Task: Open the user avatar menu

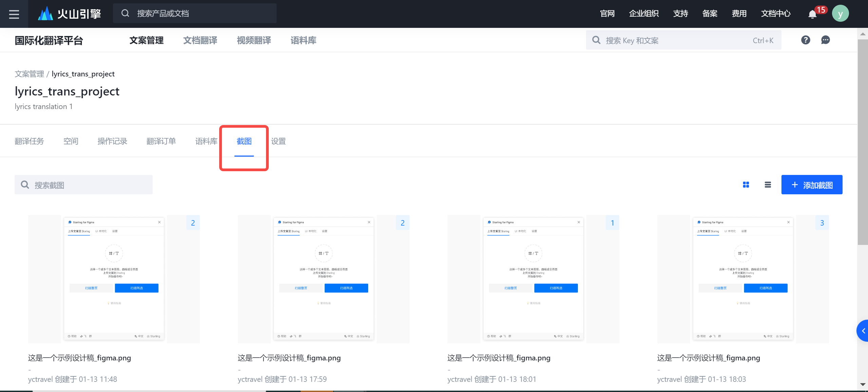Action: pos(840,14)
